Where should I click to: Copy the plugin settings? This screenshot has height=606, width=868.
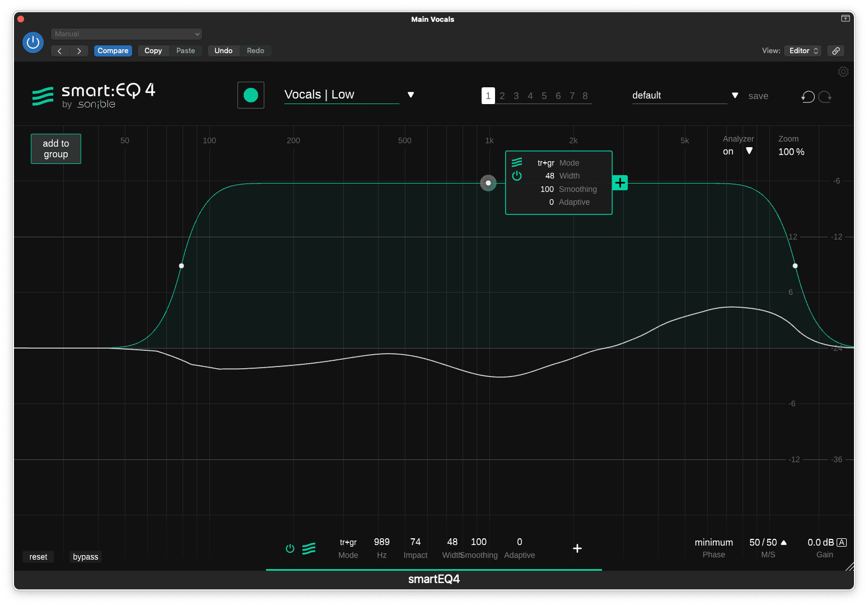coord(153,51)
